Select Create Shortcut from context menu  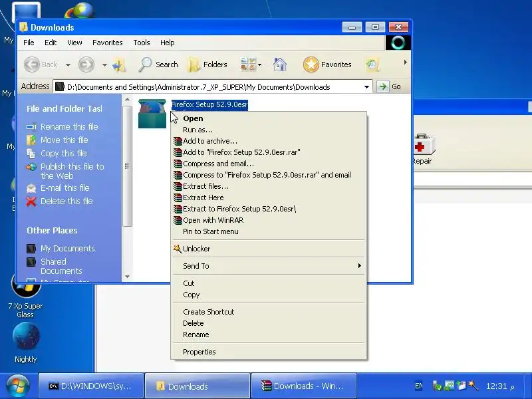pyautogui.click(x=269, y=312)
